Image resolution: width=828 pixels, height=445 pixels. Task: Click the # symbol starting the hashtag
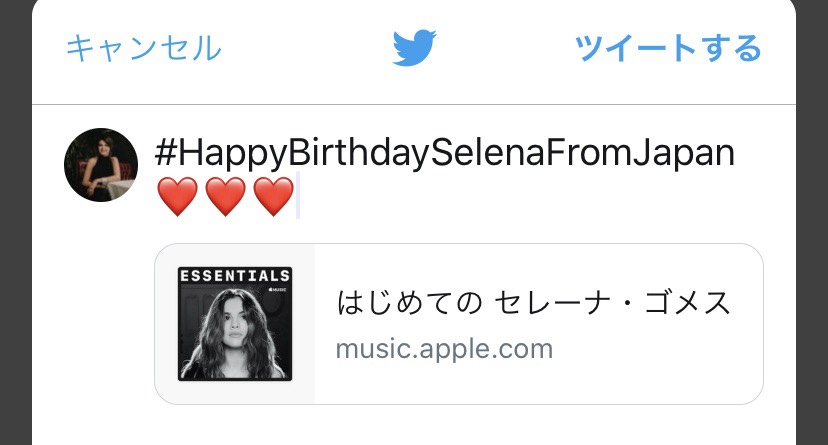click(x=167, y=153)
